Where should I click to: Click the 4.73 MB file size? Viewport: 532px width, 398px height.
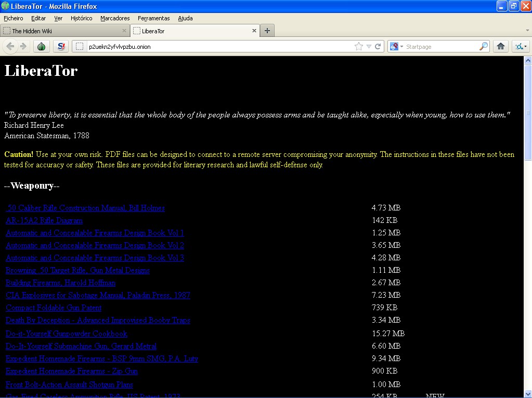click(386, 208)
